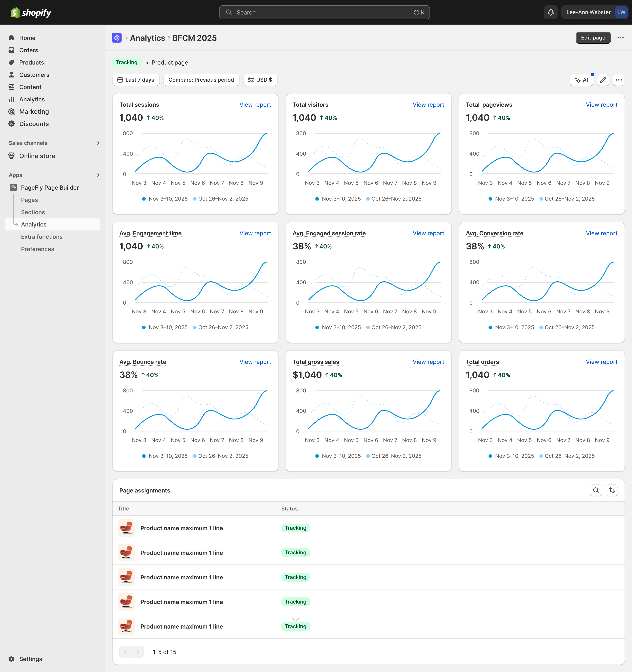Open the Last 7 days date picker
The image size is (632, 672).
click(x=136, y=80)
